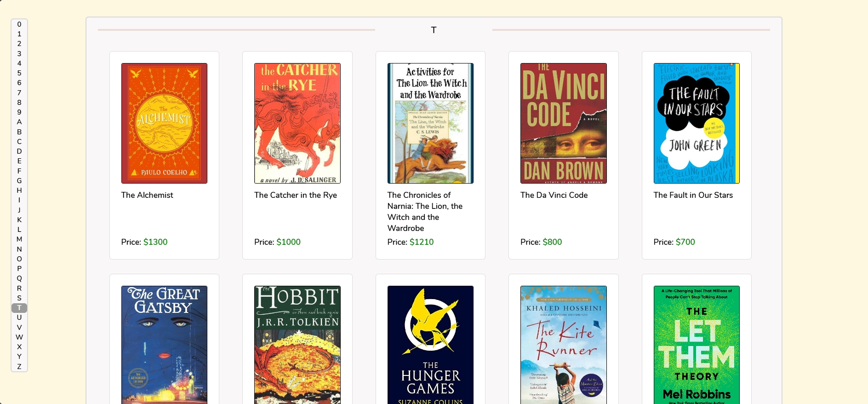The height and width of the screenshot is (404, 868).
Task: Open The Kite Runner cover
Action: 563,345
